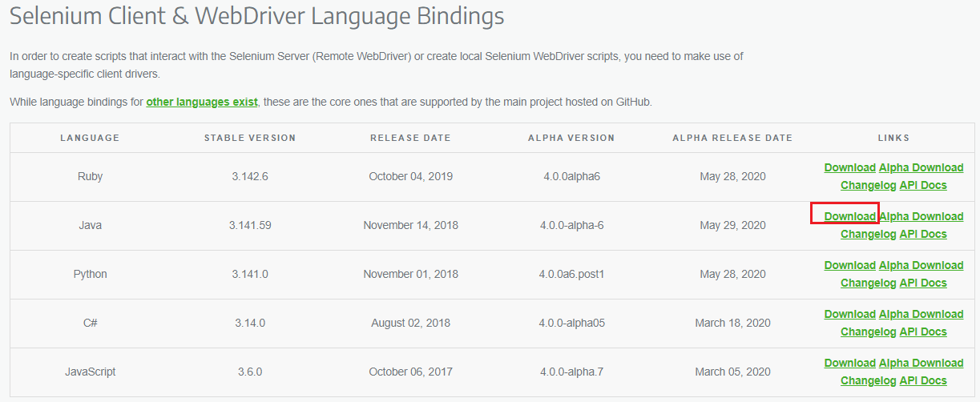This screenshot has width=980, height=402.
Task: Open C# API Docs link
Action: click(923, 332)
